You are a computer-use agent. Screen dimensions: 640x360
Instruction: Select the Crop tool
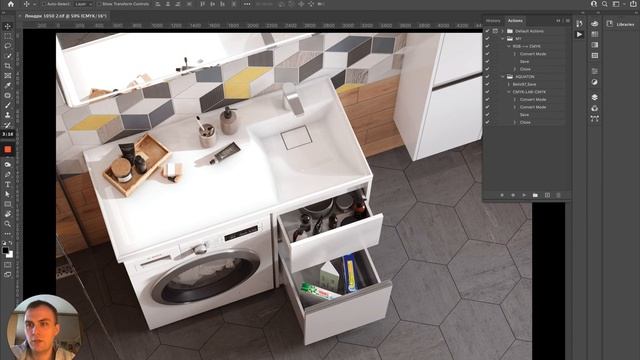click(7, 66)
